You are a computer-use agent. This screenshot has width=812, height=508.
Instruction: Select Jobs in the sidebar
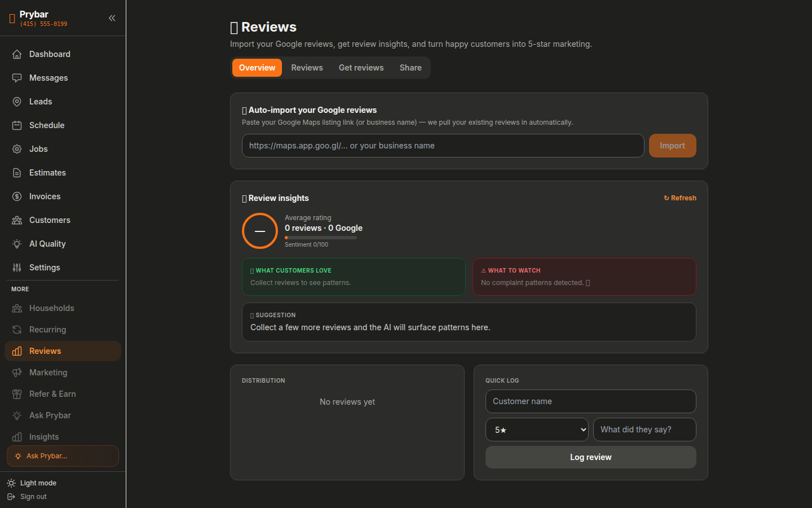(x=63, y=149)
